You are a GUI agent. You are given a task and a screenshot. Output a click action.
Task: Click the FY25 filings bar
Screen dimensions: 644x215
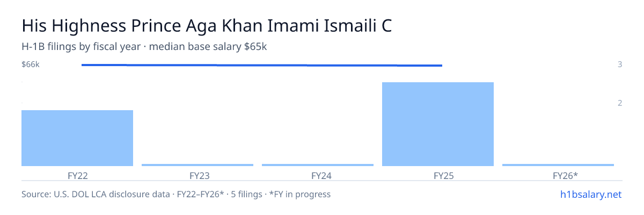point(438,124)
